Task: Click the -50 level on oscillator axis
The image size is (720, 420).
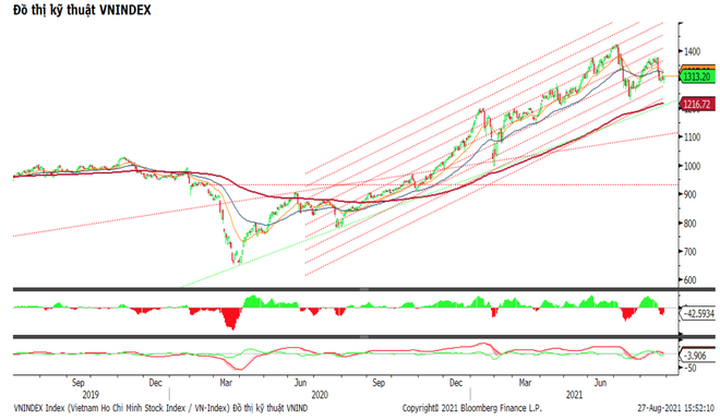Action: 689,368
